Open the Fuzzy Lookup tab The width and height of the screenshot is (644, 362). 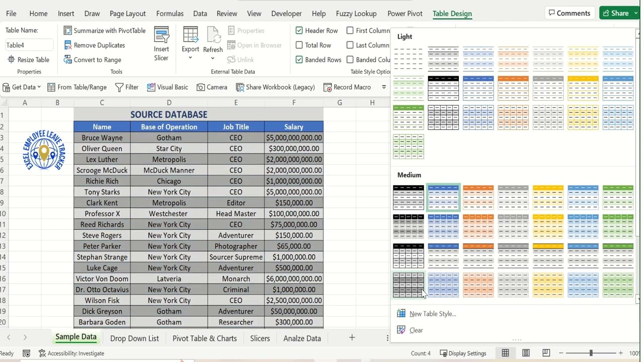click(x=356, y=14)
